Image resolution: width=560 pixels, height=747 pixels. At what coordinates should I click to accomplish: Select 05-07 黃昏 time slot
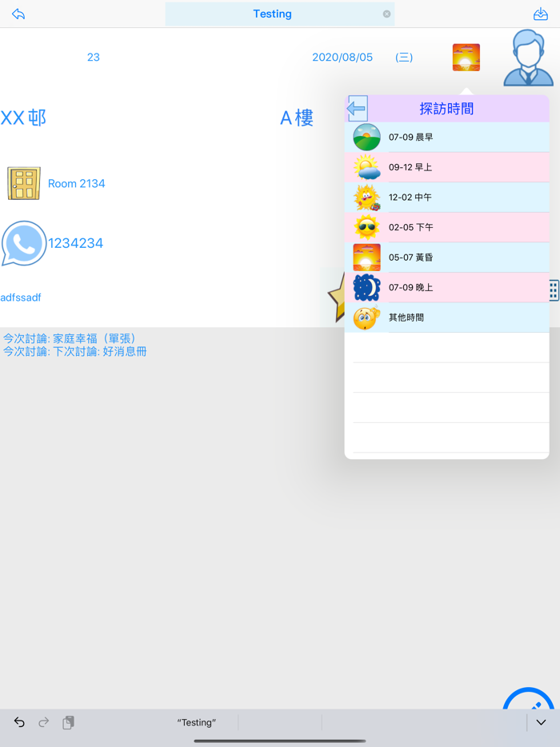(x=447, y=258)
